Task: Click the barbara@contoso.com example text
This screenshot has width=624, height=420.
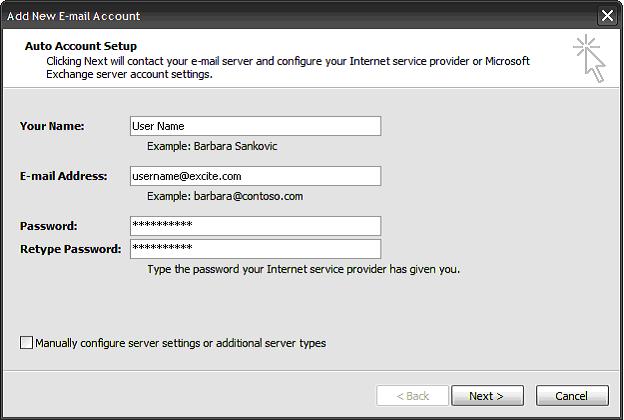Action: tap(225, 196)
